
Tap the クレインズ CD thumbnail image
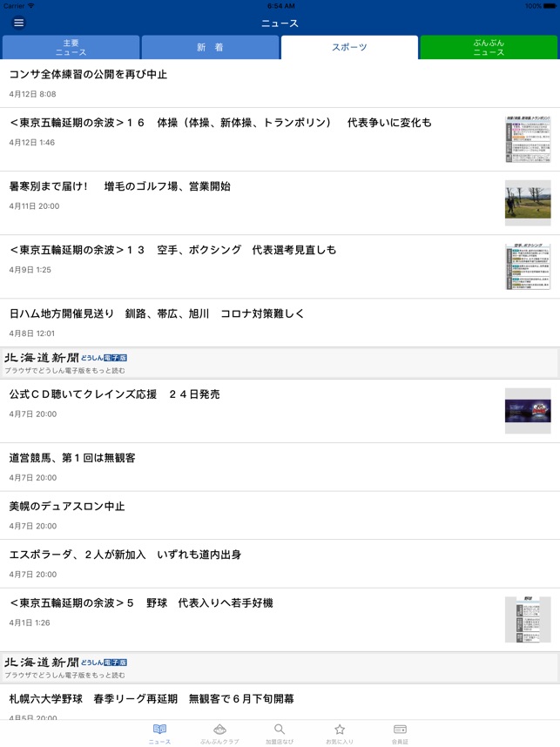point(528,411)
